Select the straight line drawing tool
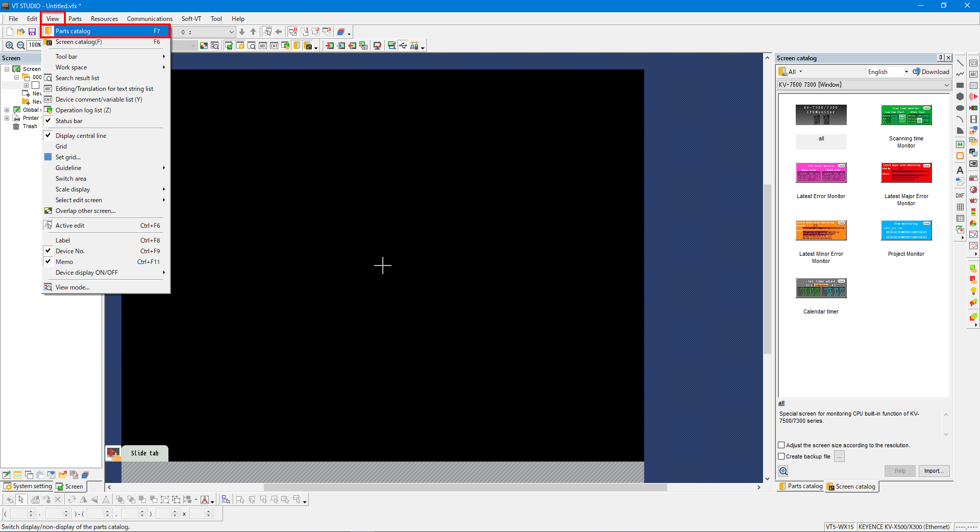 pos(960,63)
